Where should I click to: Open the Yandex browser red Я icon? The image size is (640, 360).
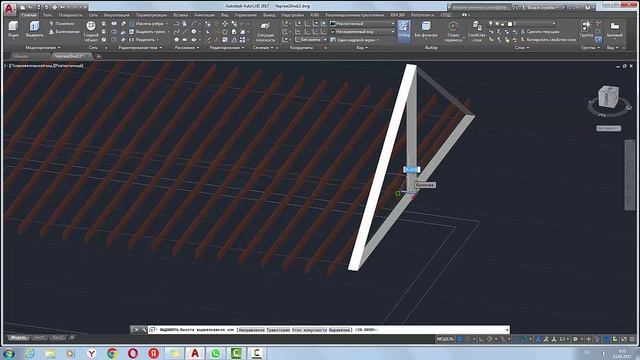(x=154, y=353)
